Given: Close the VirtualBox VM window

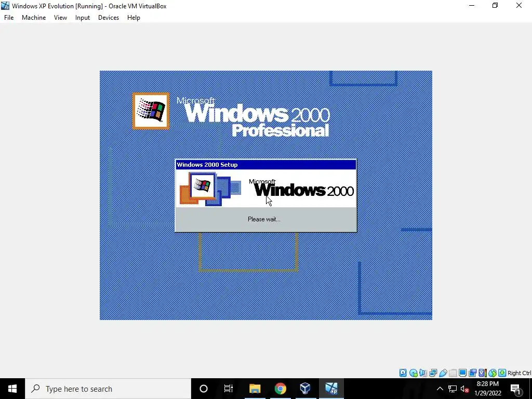Looking at the screenshot, I should pos(519,5).
